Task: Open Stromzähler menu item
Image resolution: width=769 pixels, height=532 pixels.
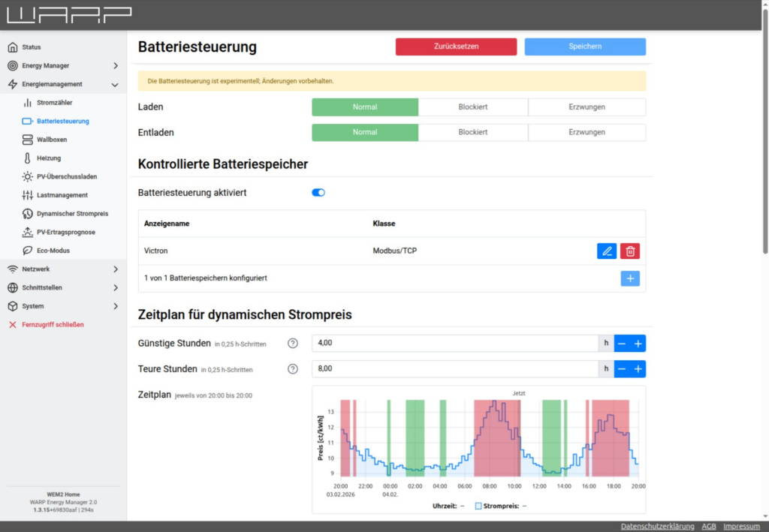Action: point(54,103)
